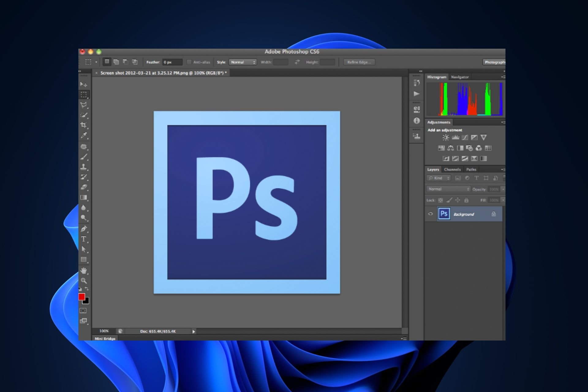Open the black background color swatch
The height and width of the screenshot is (392, 588).
tap(87, 302)
